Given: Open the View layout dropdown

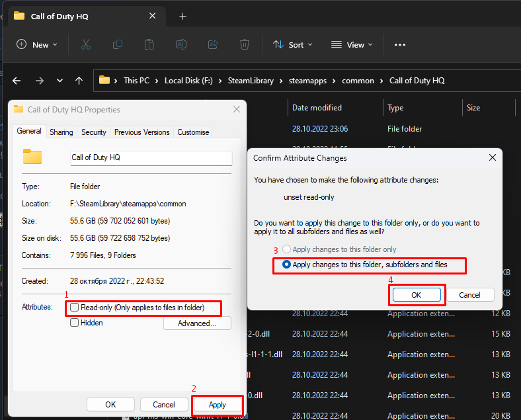Looking at the screenshot, I should pos(352,44).
